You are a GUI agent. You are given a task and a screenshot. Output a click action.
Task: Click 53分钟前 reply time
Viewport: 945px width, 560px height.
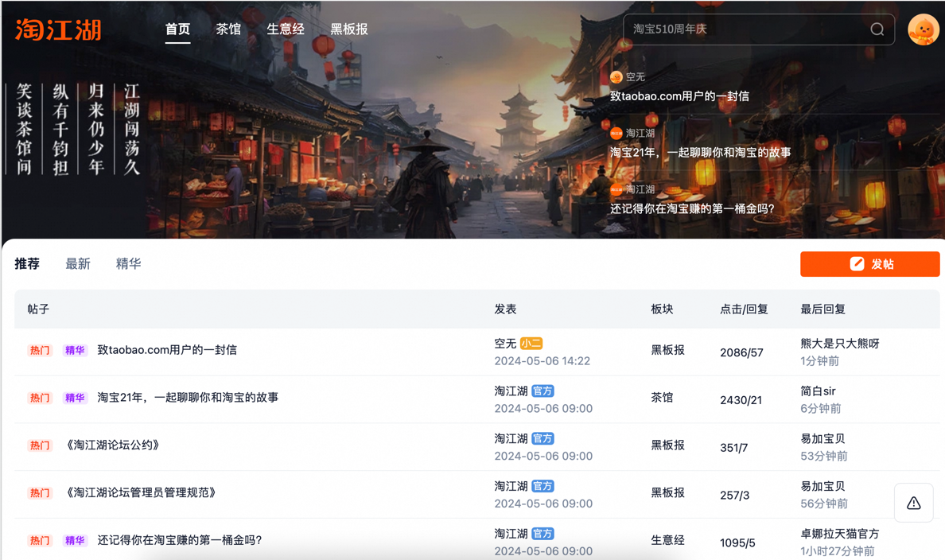[824, 457]
